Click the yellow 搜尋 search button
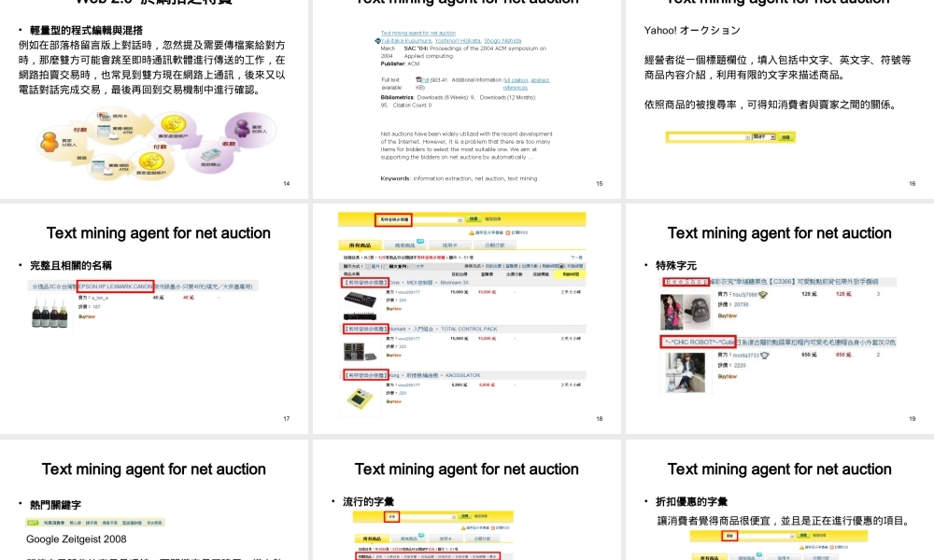This screenshot has height=560, width=934. click(475, 217)
